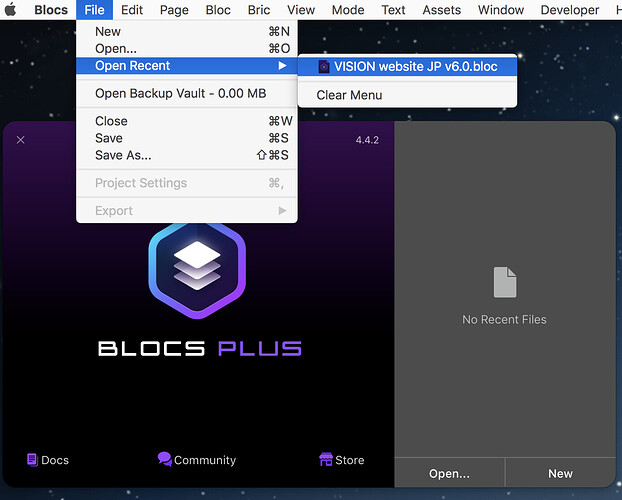Choose Clear Menu in recent submenu
Screen dimensions: 622x500
point(349,95)
